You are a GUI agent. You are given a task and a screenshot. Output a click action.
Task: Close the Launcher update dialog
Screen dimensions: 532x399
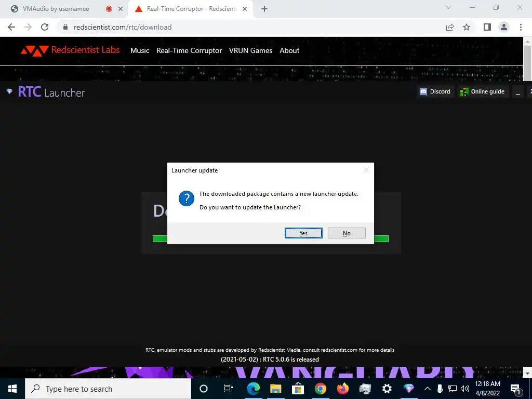[x=366, y=170]
